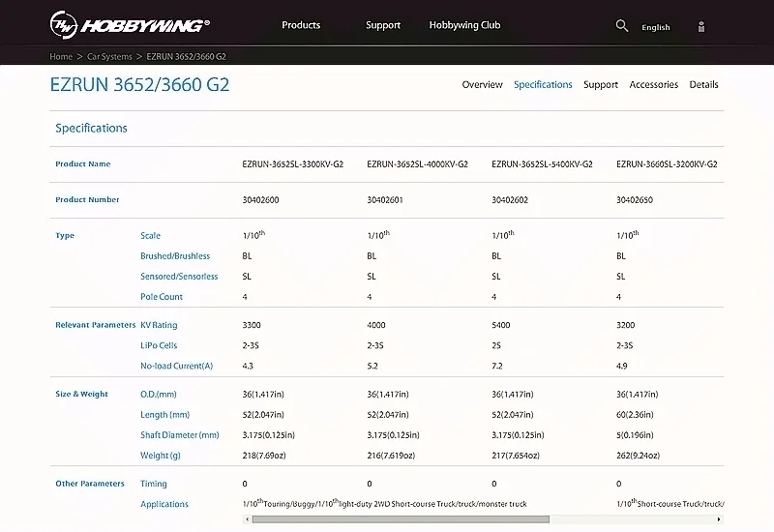
Task: Select LiPo Cells value 2S
Action: pos(496,345)
